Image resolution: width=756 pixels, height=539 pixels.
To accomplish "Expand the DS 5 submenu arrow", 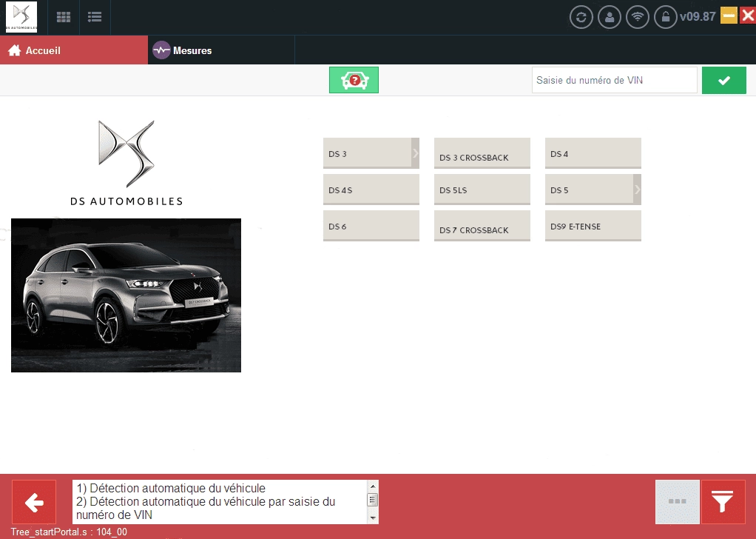I will click(x=638, y=190).
